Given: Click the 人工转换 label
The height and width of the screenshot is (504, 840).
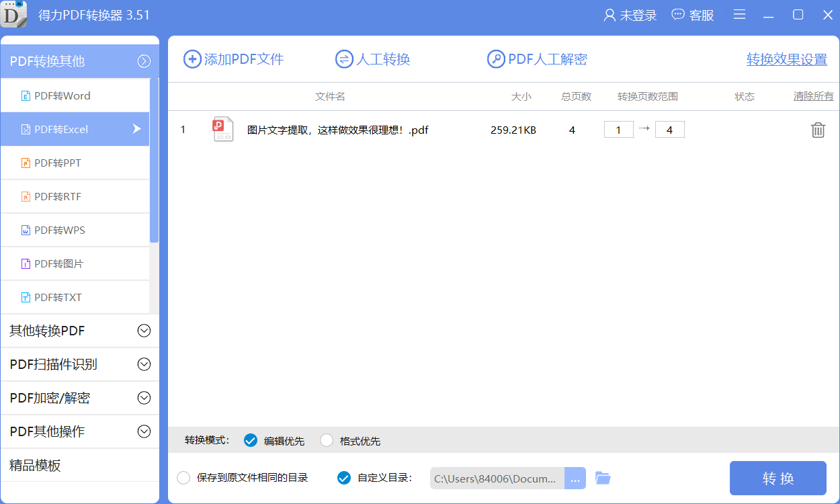Looking at the screenshot, I should click(383, 59).
